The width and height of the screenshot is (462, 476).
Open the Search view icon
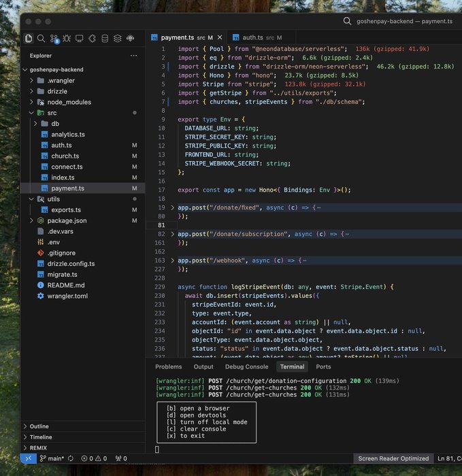41,38
